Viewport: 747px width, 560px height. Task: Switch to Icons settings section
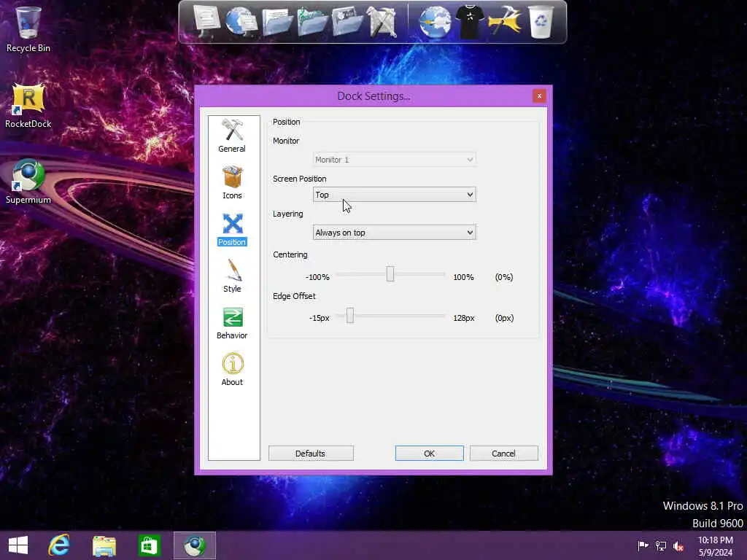pyautogui.click(x=232, y=183)
